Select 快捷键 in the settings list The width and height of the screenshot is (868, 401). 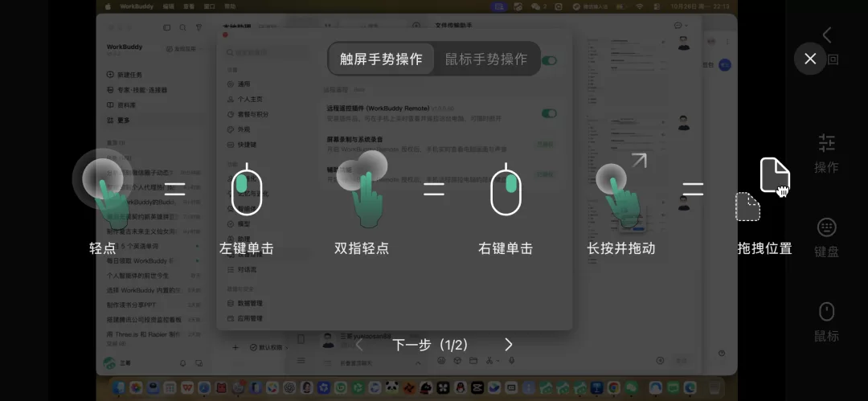pos(241,145)
